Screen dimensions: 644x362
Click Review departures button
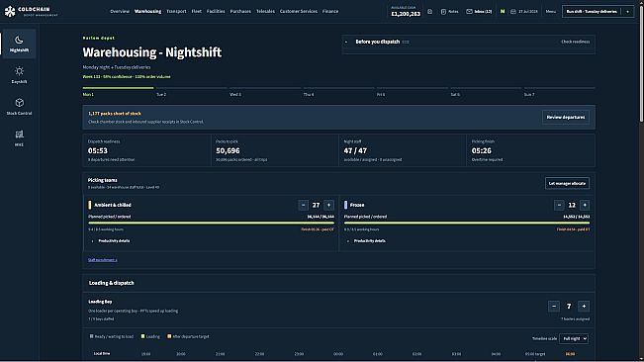click(x=566, y=117)
